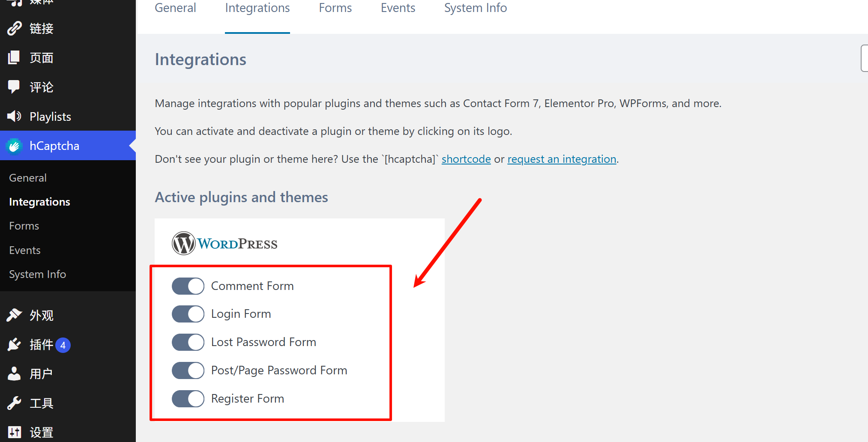Toggle Post/Page Password Form switch

188,370
